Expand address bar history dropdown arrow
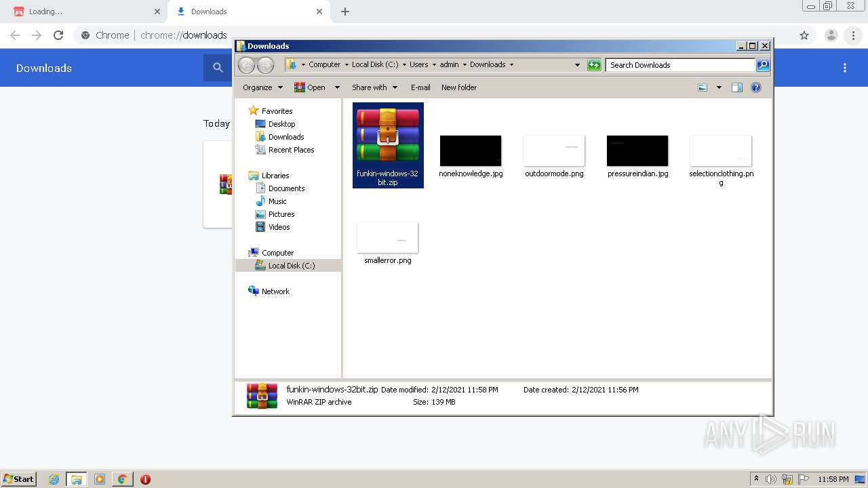Viewport: 868px width, 488px height. coord(577,65)
